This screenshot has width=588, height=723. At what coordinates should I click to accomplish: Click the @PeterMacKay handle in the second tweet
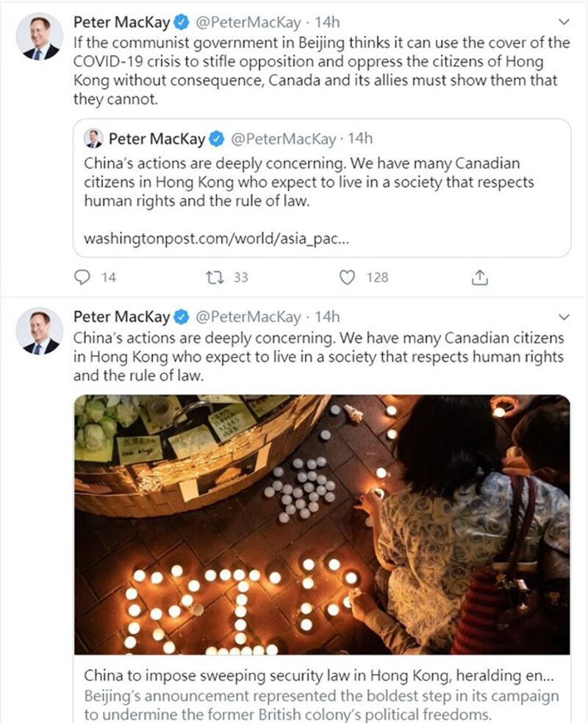(x=248, y=317)
